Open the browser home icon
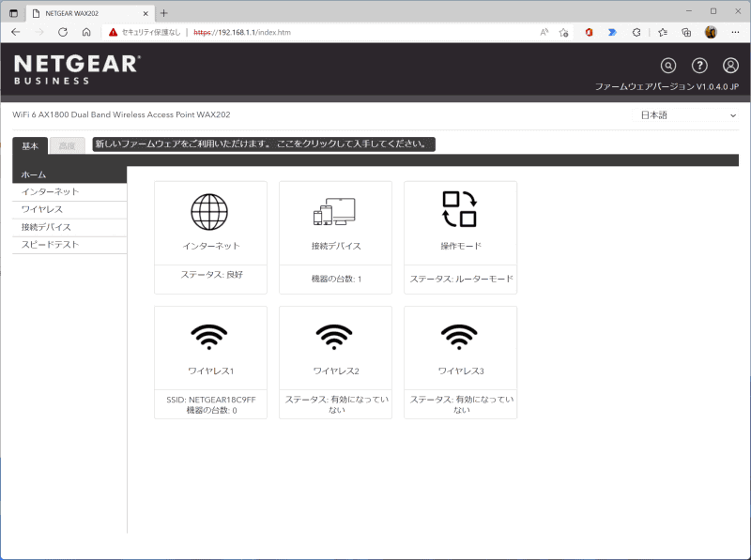The image size is (751, 560). click(x=86, y=32)
